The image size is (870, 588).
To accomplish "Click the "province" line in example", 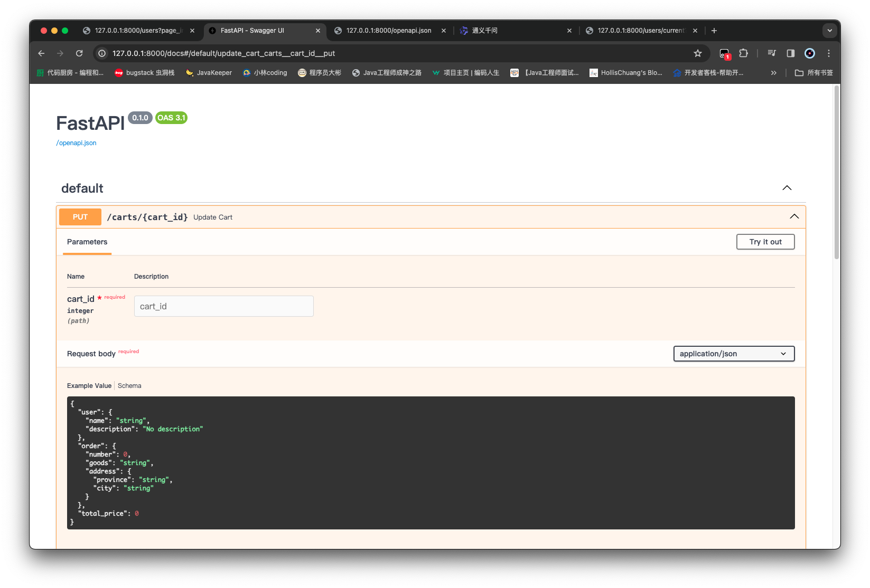I will (x=133, y=480).
